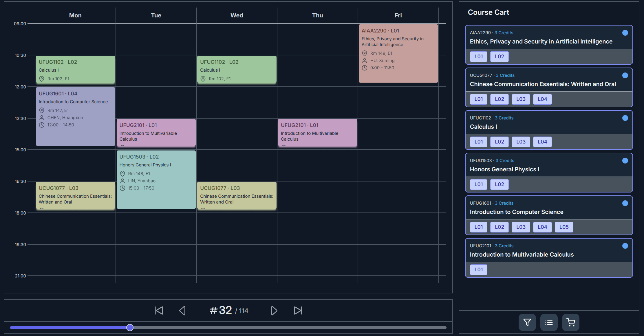Expand the UCUG1077 Chinese Communication cart card
Image resolution: width=644 pixels, height=336 pixels.
coord(543,84)
